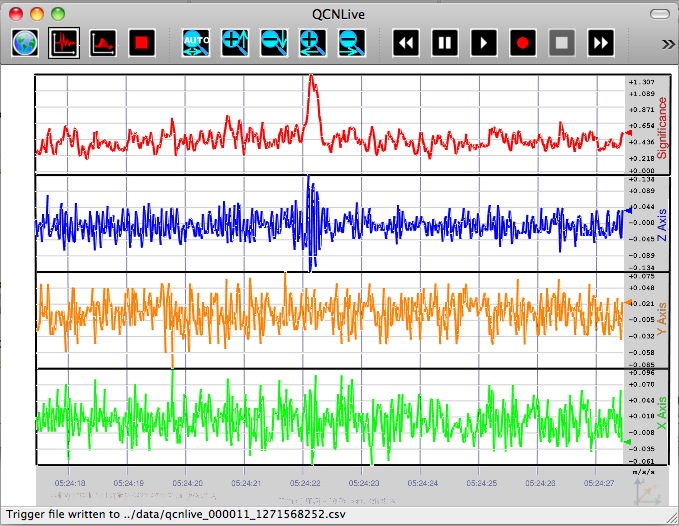Screen dimensions: 679x526
Task: Click the 05:24:22 time label
Action: click(305, 483)
